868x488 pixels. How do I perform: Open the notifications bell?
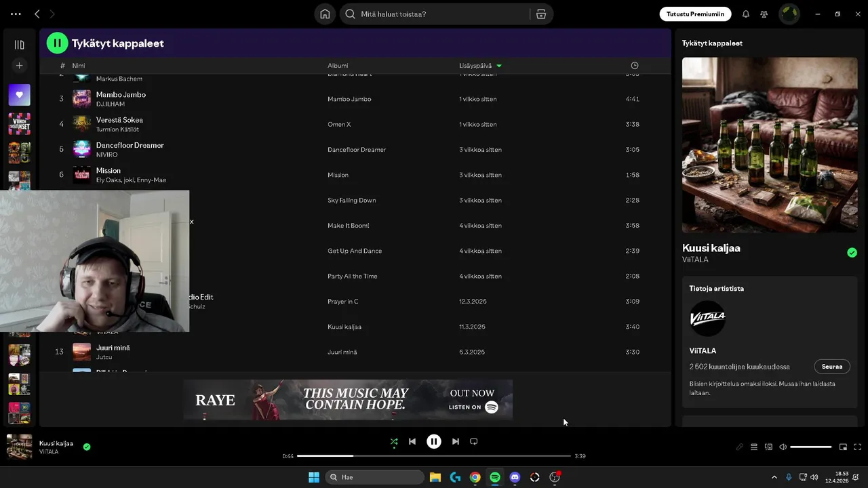click(746, 14)
